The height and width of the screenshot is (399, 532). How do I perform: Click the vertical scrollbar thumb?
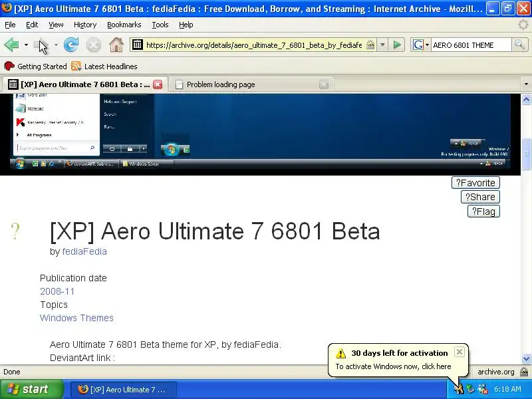click(526, 154)
